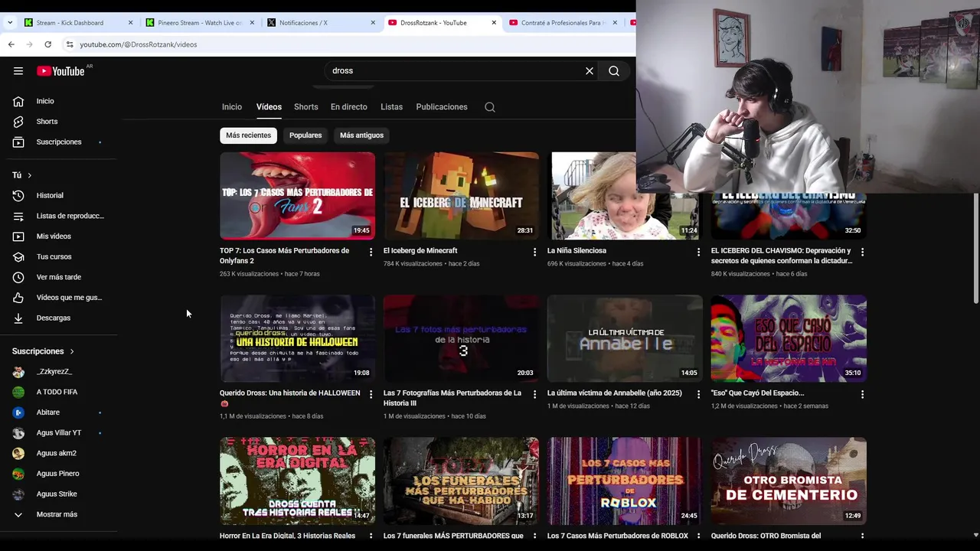Open the YouTube hamburger guide menu
This screenshot has height=551, width=980.
click(18, 71)
